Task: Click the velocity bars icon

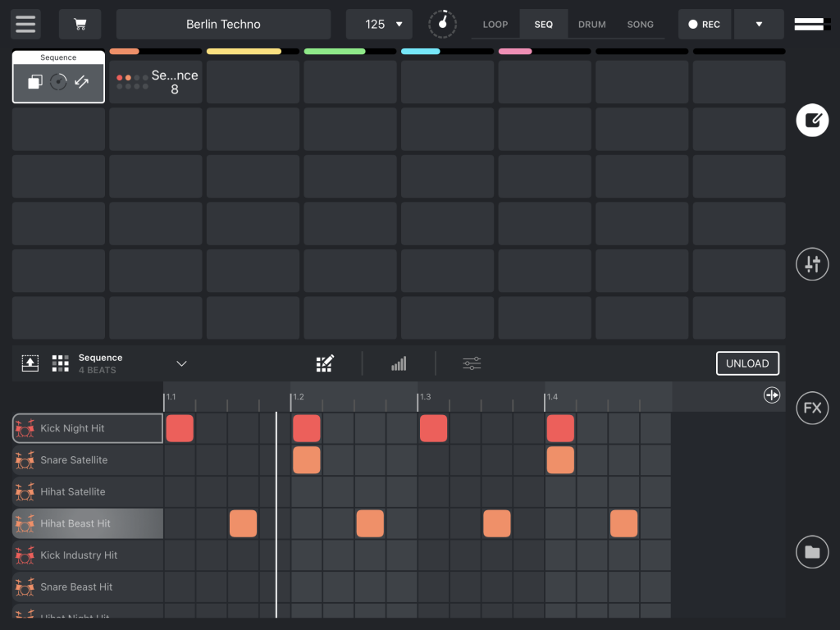Action: pos(399,363)
